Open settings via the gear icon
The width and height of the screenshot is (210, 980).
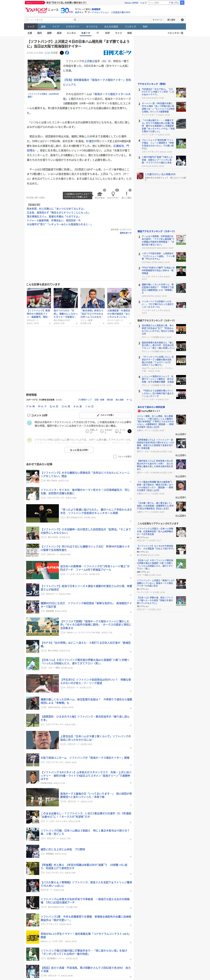182,20
